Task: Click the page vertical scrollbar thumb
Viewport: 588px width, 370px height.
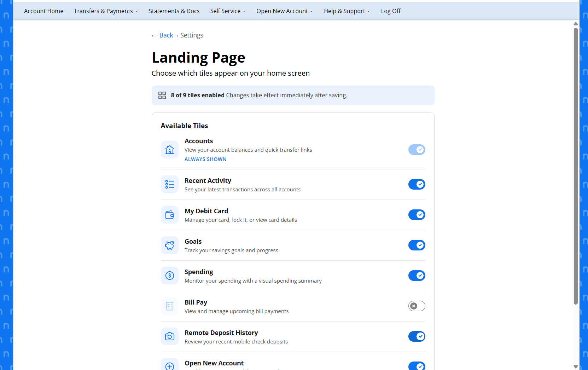Action: [576, 166]
